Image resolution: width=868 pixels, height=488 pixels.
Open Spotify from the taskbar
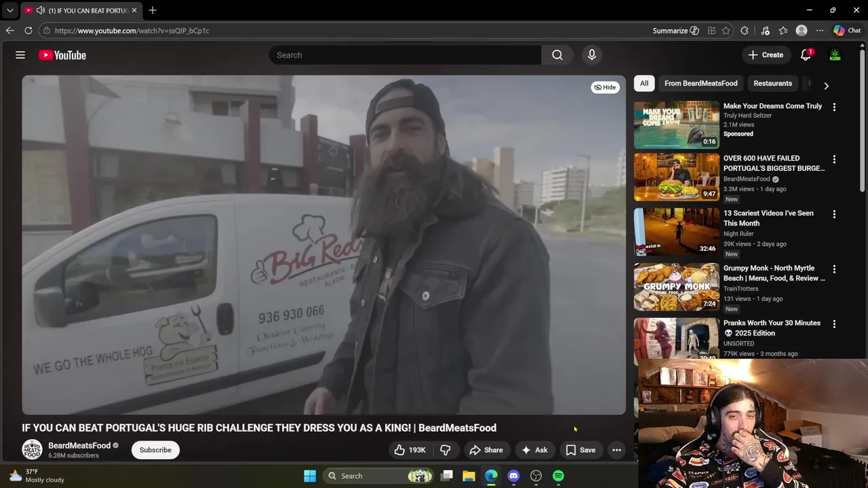pos(558,476)
